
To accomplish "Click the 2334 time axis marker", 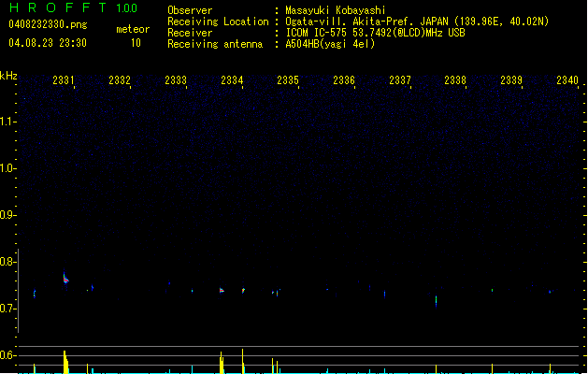I will 232,79.
